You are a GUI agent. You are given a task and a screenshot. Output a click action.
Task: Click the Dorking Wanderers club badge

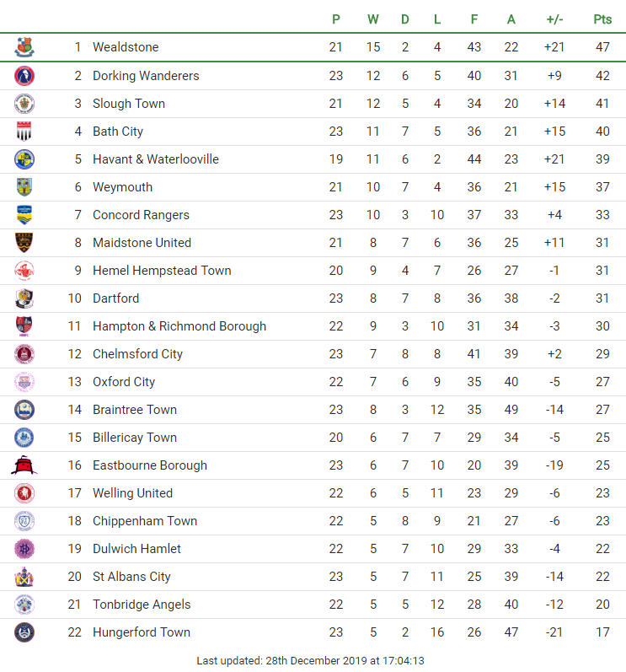24,76
